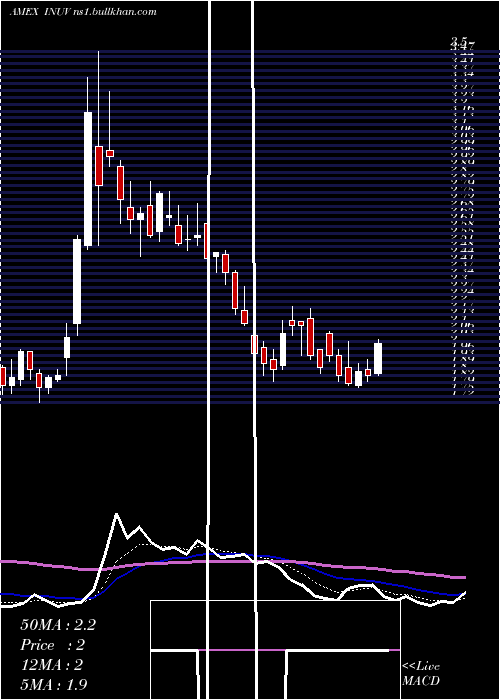
Task: Click the 50MA : 2.2 label
Action: [x=58, y=625]
